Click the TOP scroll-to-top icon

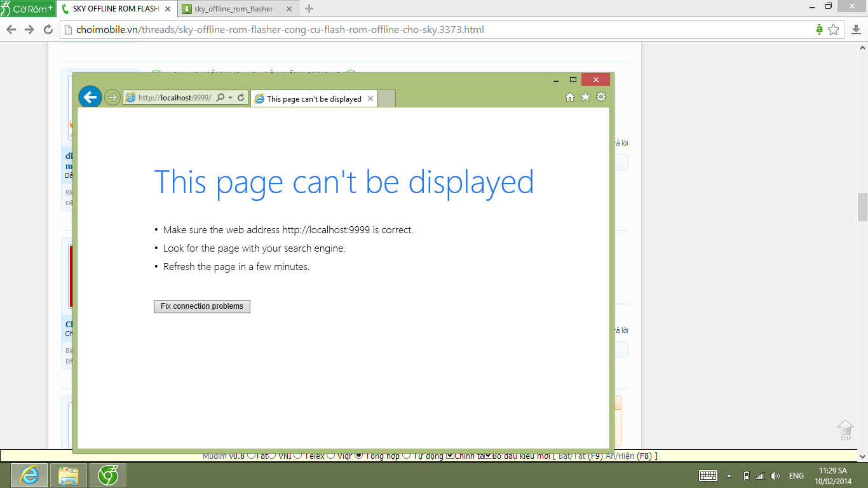pos(845,430)
